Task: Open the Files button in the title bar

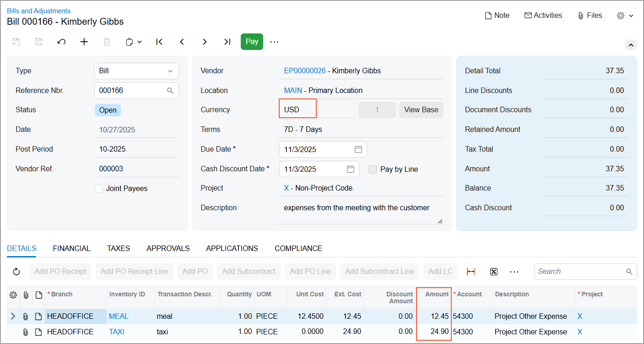Action: 590,16
